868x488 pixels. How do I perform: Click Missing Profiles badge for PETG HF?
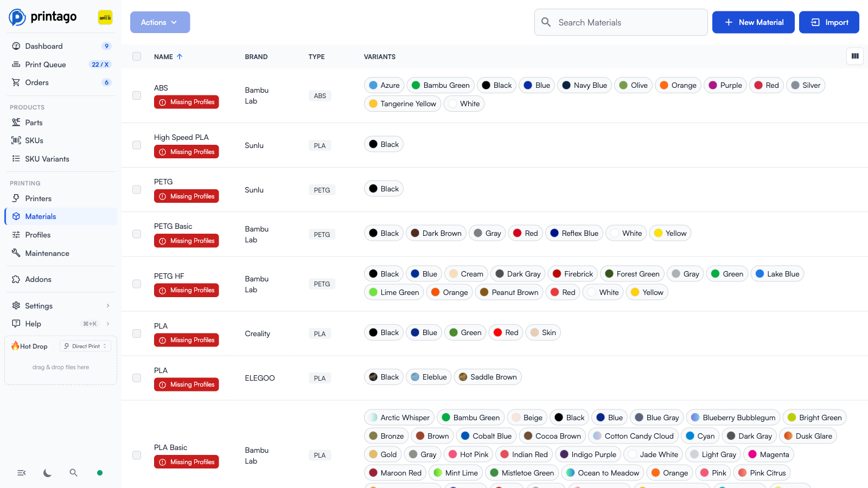187,290
